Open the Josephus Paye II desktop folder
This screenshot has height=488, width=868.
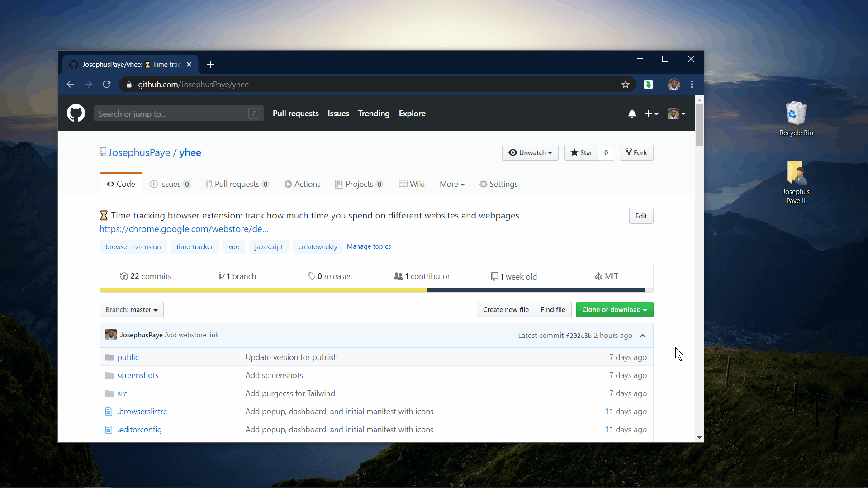pyautogui.click(x=796, y=183)
